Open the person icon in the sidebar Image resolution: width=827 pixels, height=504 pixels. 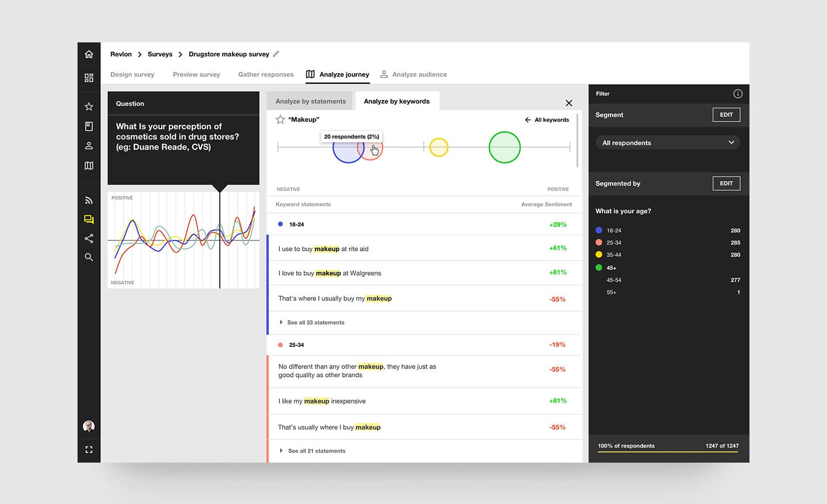point(89,146)
